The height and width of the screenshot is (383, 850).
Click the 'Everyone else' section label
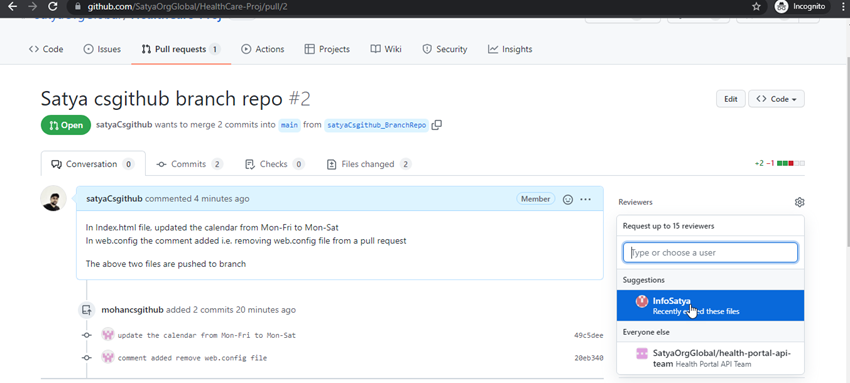click(x=646, y=332)
